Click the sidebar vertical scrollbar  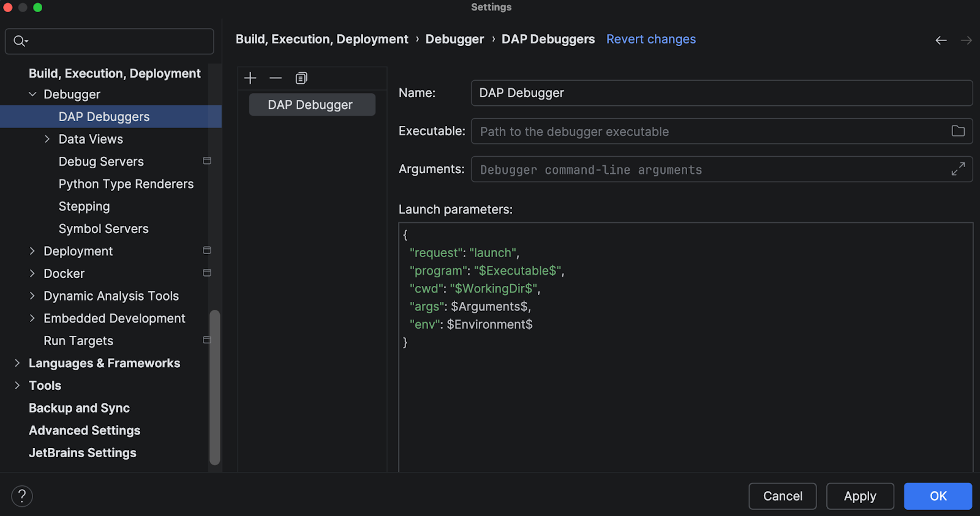click(214, 387)
